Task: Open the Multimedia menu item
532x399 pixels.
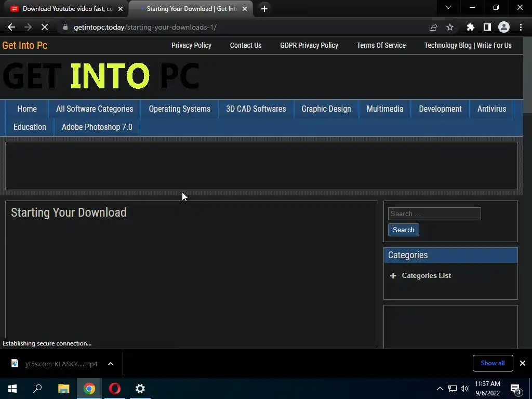Action: pyautogui.click(x=385, y=109)
